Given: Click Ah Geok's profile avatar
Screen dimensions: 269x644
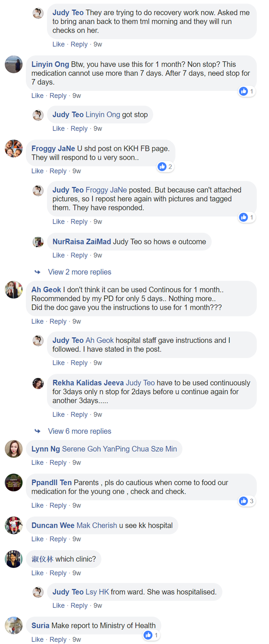Looking at the screenshot, I should tap(14, 290).
